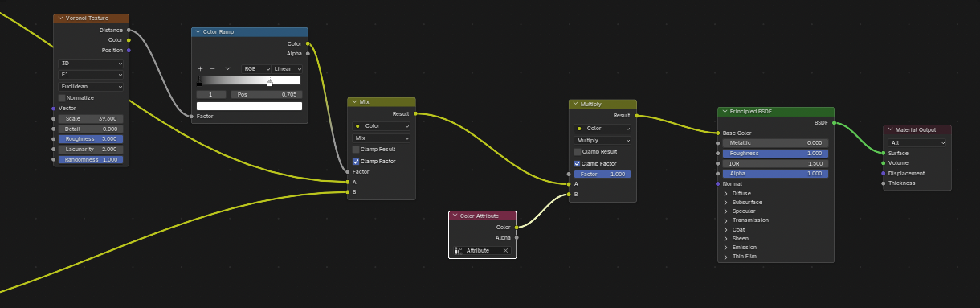Image resolution: width=980 pixels, height=308 pixels.
Task: Click the Voronoi Roughness 5.000 slider
Action: click(x=91, y=139)
